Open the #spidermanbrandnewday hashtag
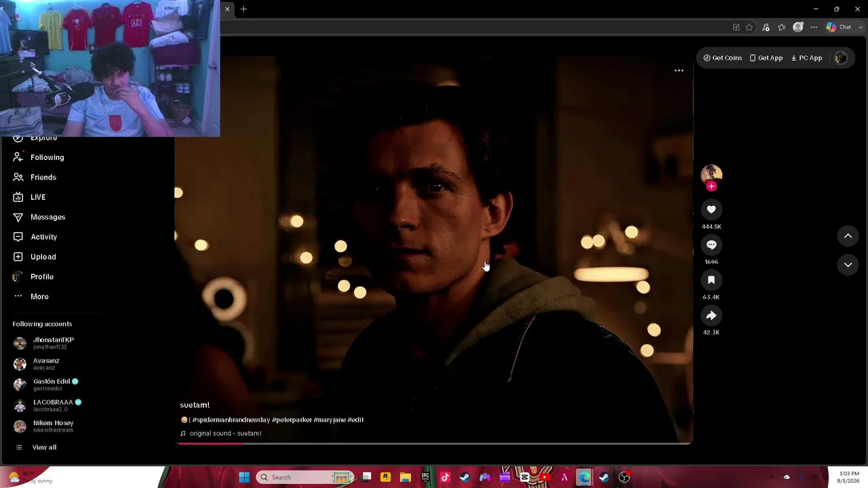Image resolution: width=868 pixels, height=488 pixels. click(x=231, y=420)
